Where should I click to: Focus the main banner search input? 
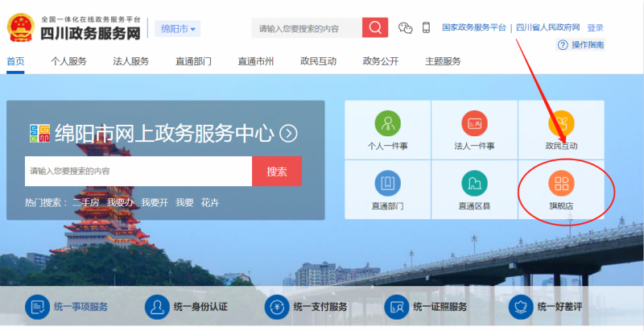[138, 172]
